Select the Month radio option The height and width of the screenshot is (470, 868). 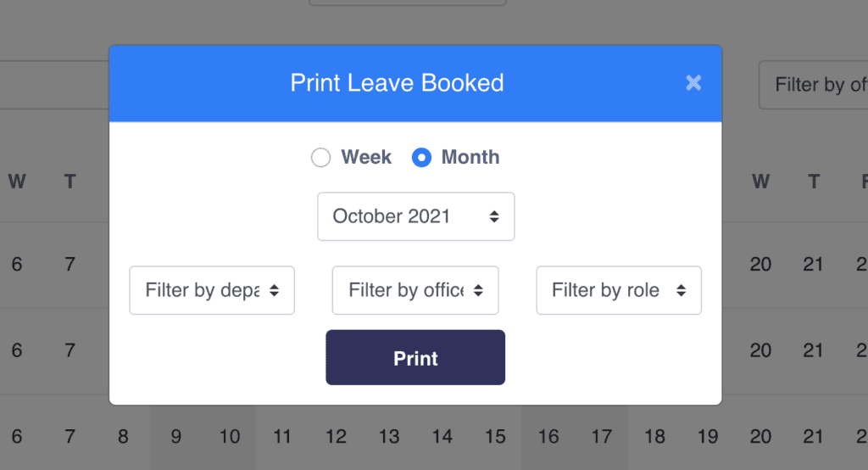coord(421,158)
